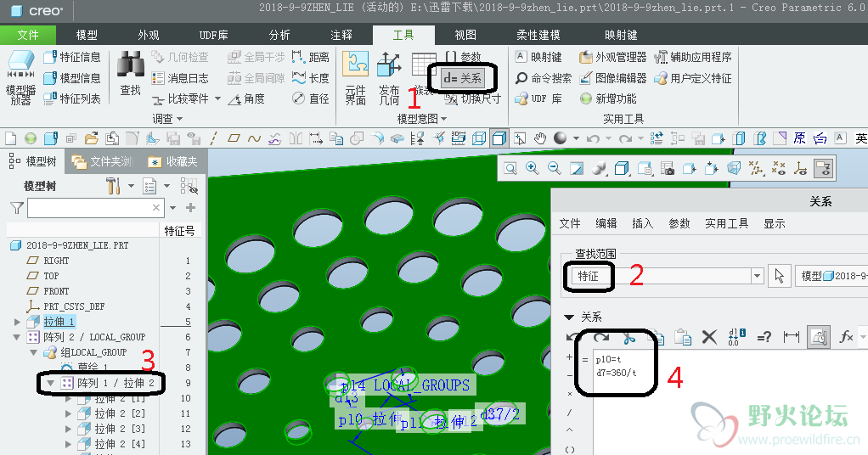Click the 查找 binoculars find button
The image size is (868, 455).
point(131,73)
